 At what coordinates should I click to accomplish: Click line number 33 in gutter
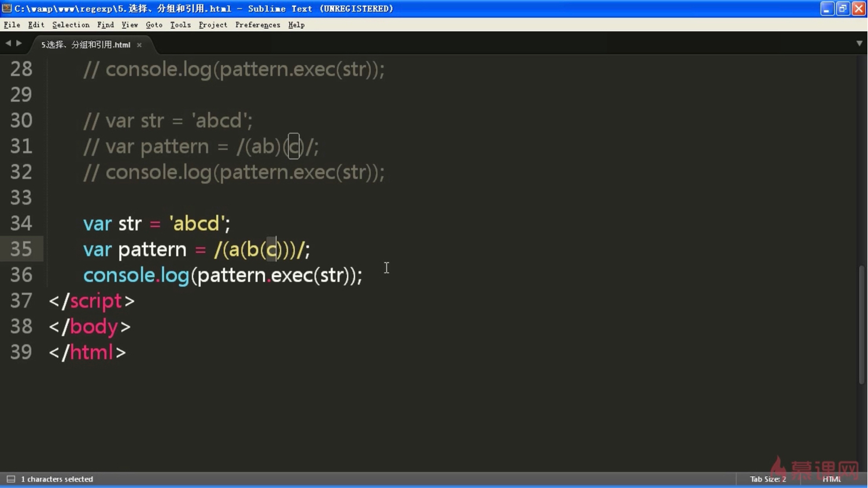[21, 198]
